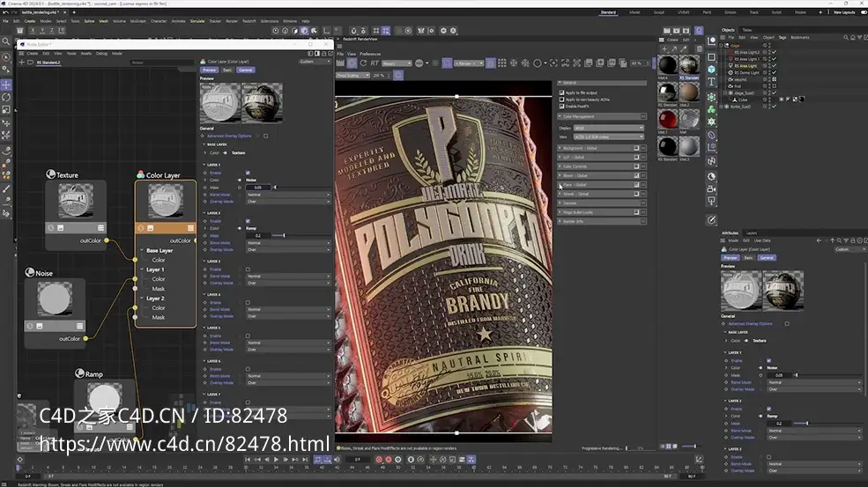Click the camera object icon in tool column
The height and width of the screenshot is (487, 868).
[712, 188]
